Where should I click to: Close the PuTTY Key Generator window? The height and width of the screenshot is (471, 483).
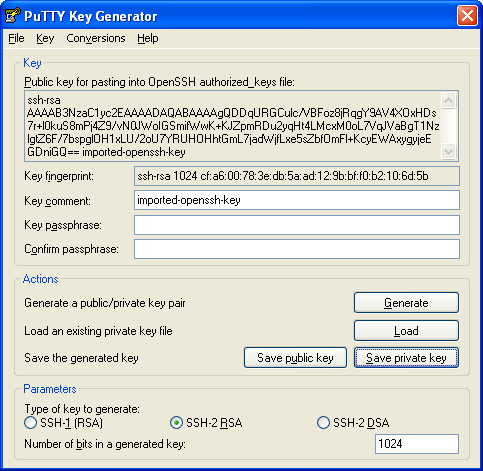[x=467, y=15]
